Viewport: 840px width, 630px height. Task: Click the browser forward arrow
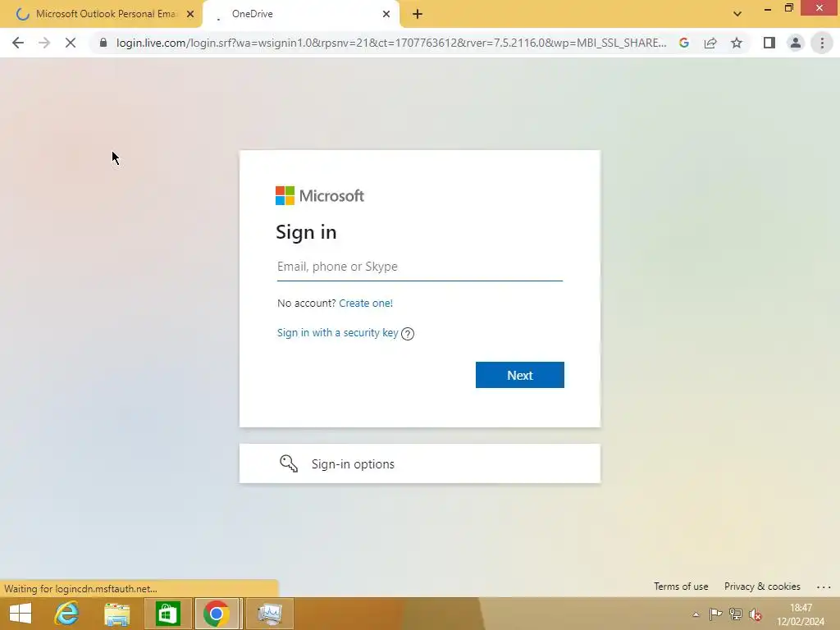point(44,43)
